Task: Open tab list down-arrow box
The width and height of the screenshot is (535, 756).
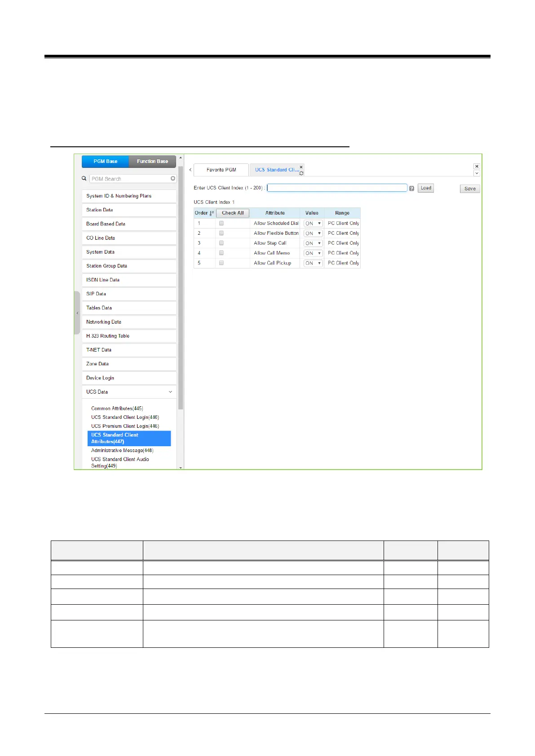Action: tap(477, 173)
